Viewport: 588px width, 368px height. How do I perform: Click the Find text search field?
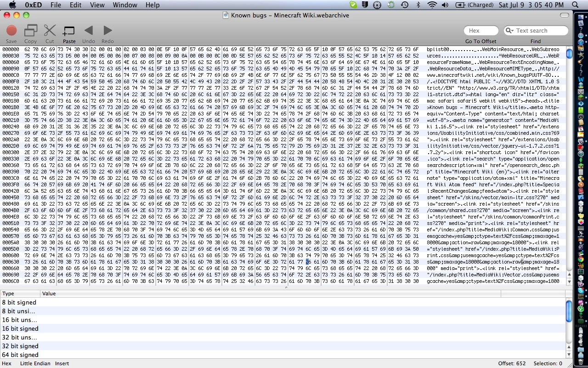536,31
